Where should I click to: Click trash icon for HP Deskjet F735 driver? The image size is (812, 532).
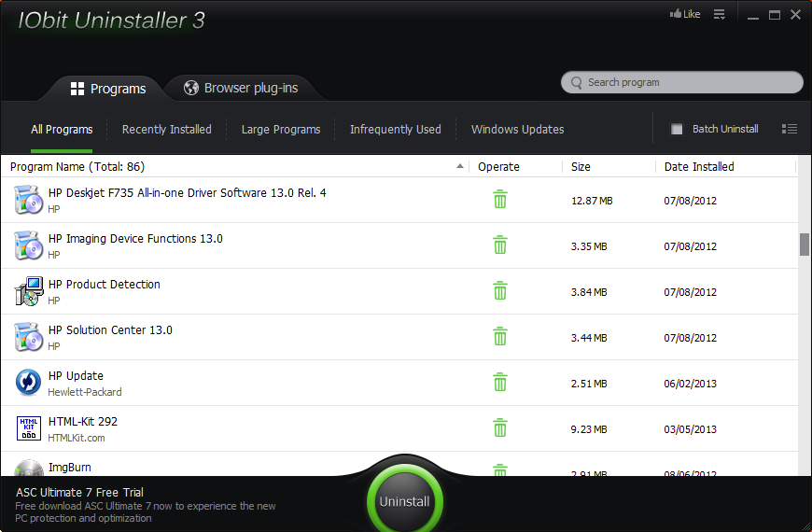coord(499,199)
